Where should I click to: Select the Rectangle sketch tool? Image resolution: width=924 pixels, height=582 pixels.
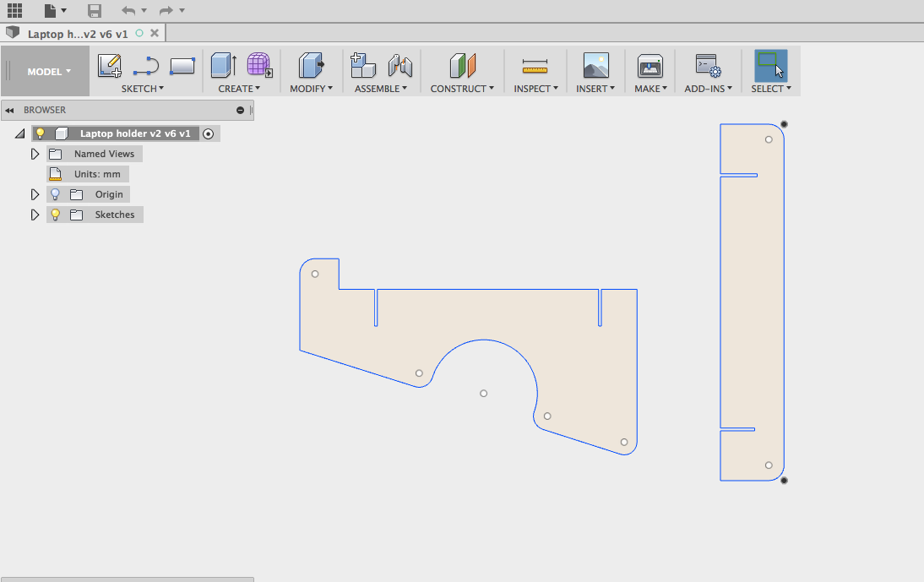182,65
